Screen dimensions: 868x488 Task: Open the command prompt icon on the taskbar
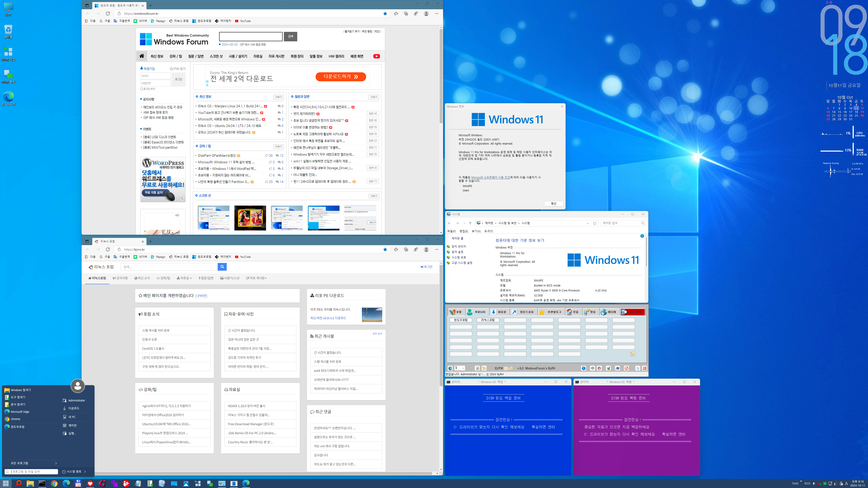42,483
